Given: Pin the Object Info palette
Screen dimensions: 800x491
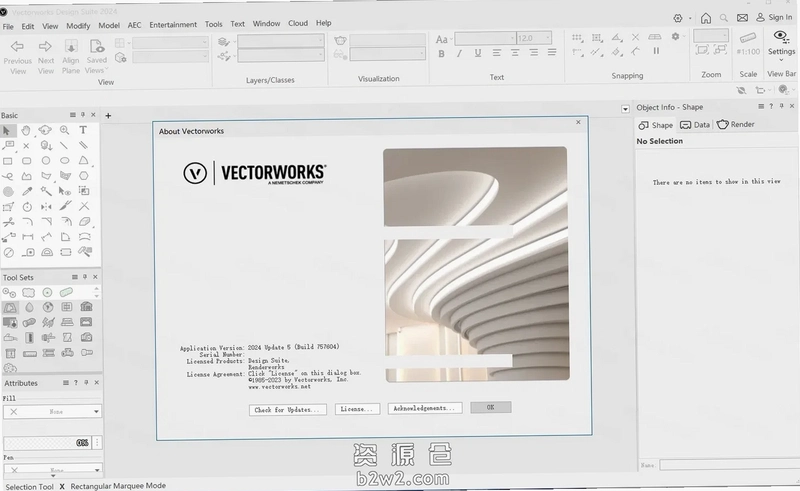Looking at the screenshot, I should point(782,106).
